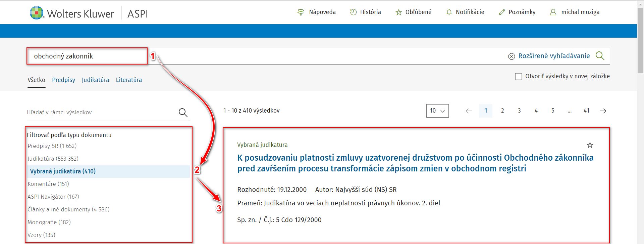Screen dimensions: 644x244
Task: Open Nápoveda help signpost icon
Action: (x=301, y=12)
